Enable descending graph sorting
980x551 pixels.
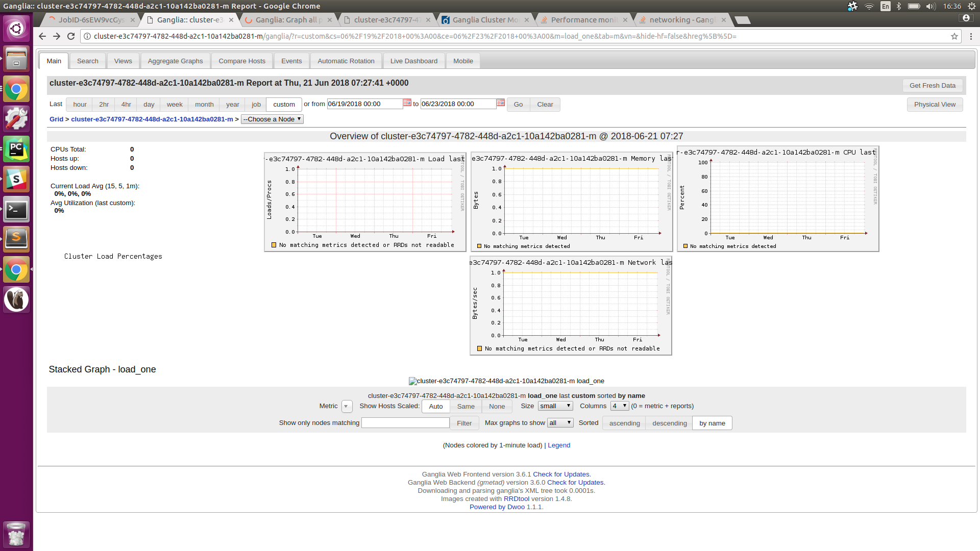669,423
